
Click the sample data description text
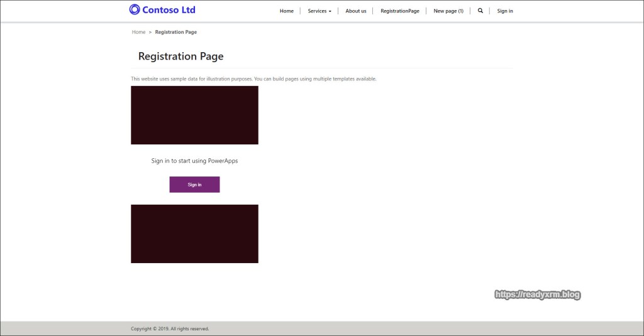(253, 79)
